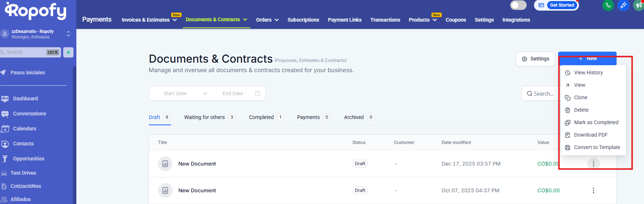Switch to the Waiting for others tab

click(x=204, y=117)
